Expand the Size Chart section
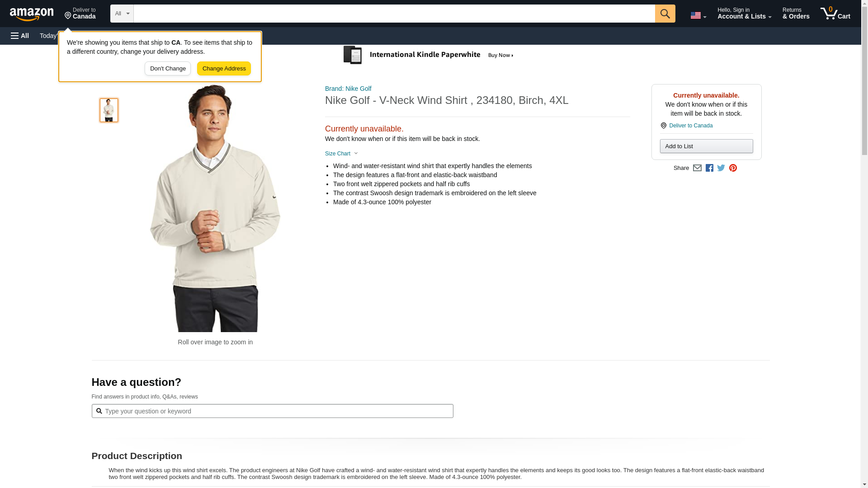 [x=341, y=154]
